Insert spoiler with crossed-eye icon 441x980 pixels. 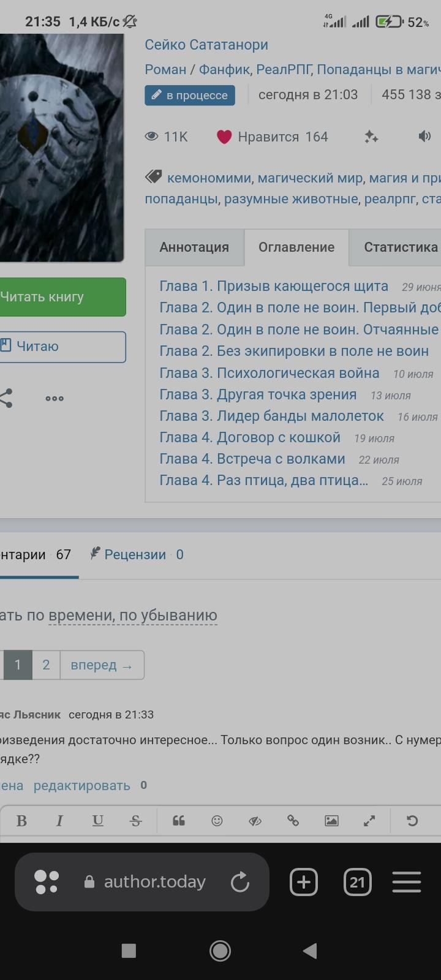point(255,821)
